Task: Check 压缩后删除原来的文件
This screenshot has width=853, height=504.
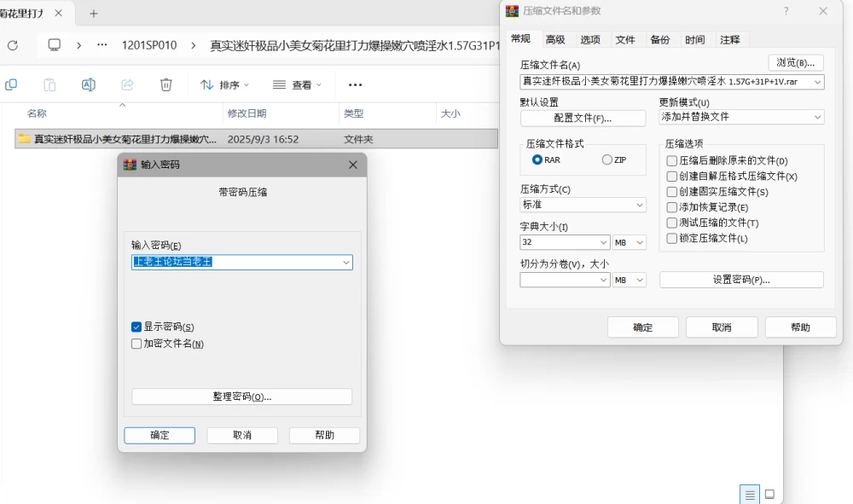Action: (672, 161)
